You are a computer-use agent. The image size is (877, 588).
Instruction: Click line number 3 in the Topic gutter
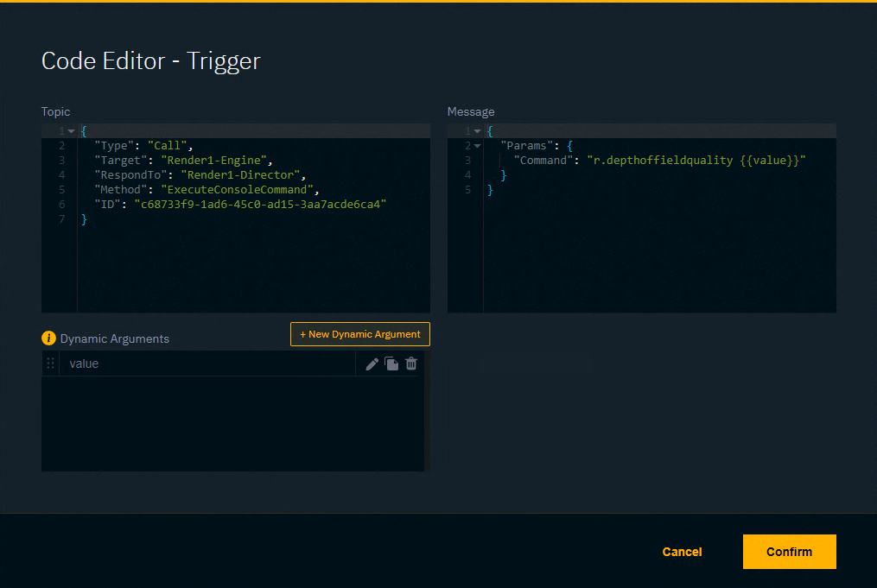click(60, 160)
